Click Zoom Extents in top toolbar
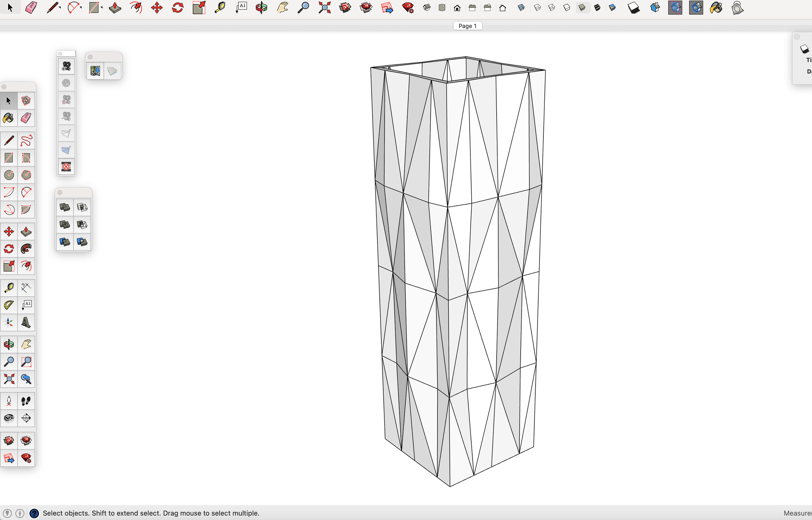Screen dimensions: 812x520 [x=324, y=7]
